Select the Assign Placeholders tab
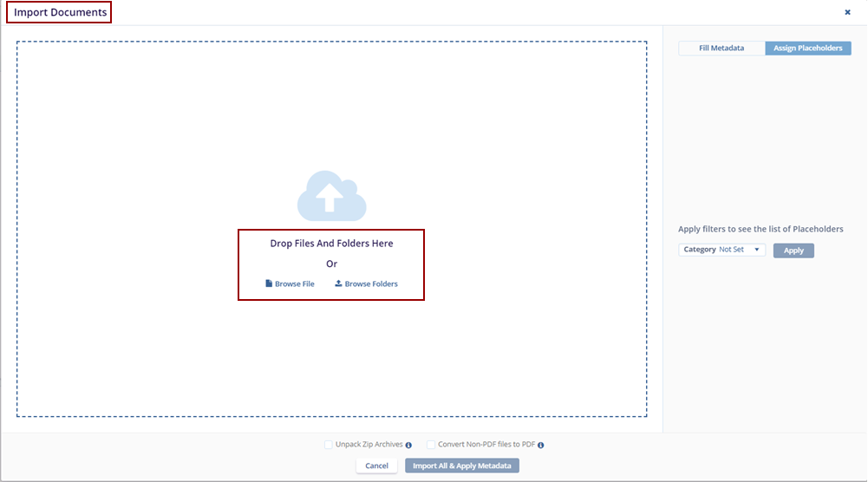This screenshot has height=482, width=868. click(807, 49)
